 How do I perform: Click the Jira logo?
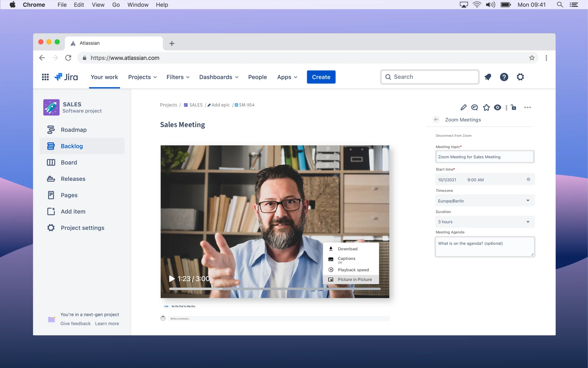[x=66, y=77]
